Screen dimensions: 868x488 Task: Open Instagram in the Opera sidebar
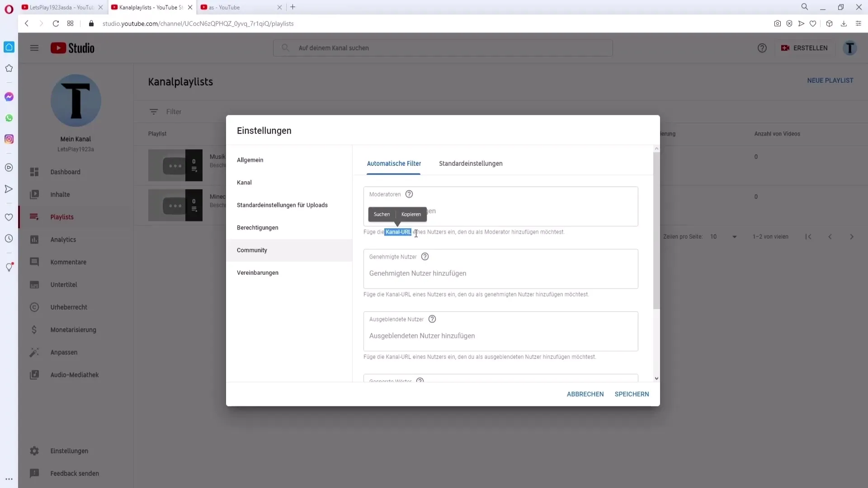pyautogui.click(x=9, y=139)
